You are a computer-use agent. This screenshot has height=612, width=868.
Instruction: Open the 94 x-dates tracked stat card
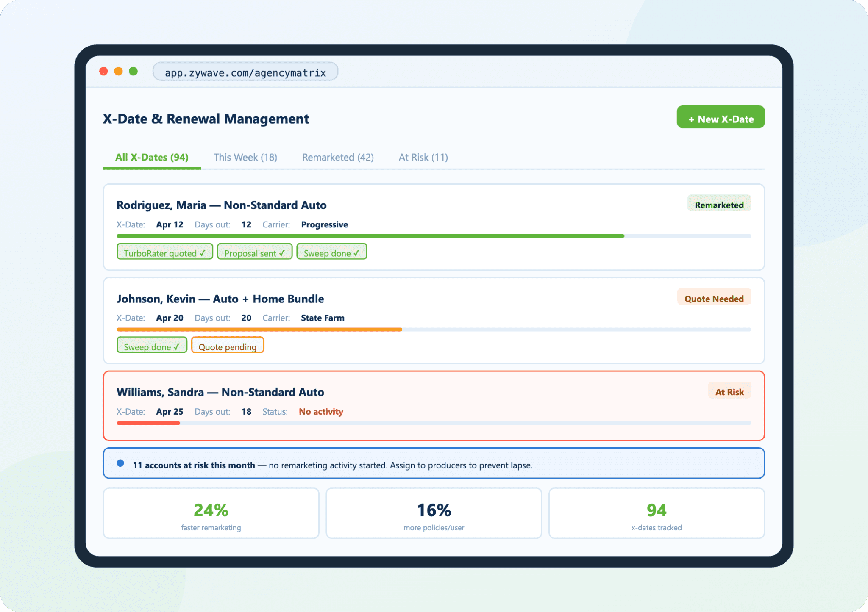656,514
